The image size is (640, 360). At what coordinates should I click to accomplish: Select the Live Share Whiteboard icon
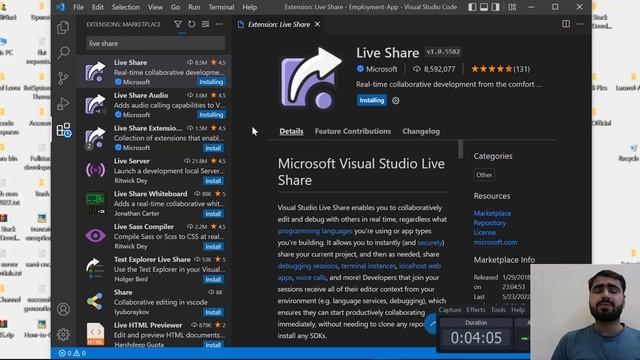[x=95, y=203]
